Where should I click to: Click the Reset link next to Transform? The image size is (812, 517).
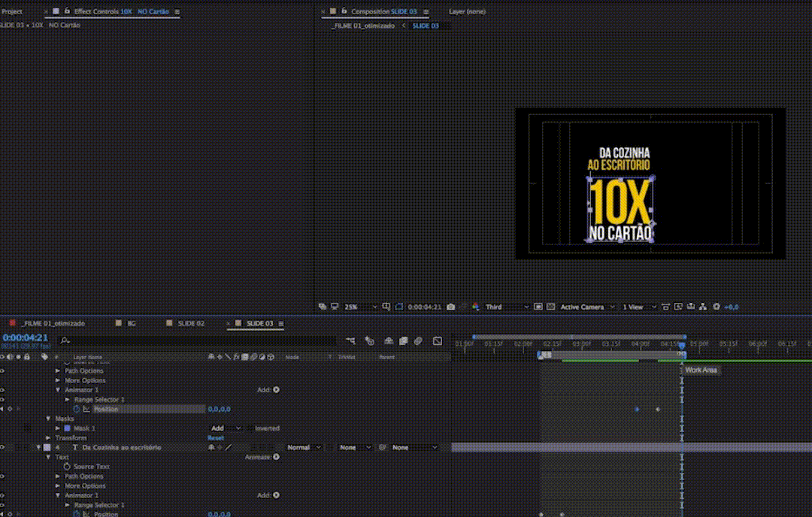216,438
